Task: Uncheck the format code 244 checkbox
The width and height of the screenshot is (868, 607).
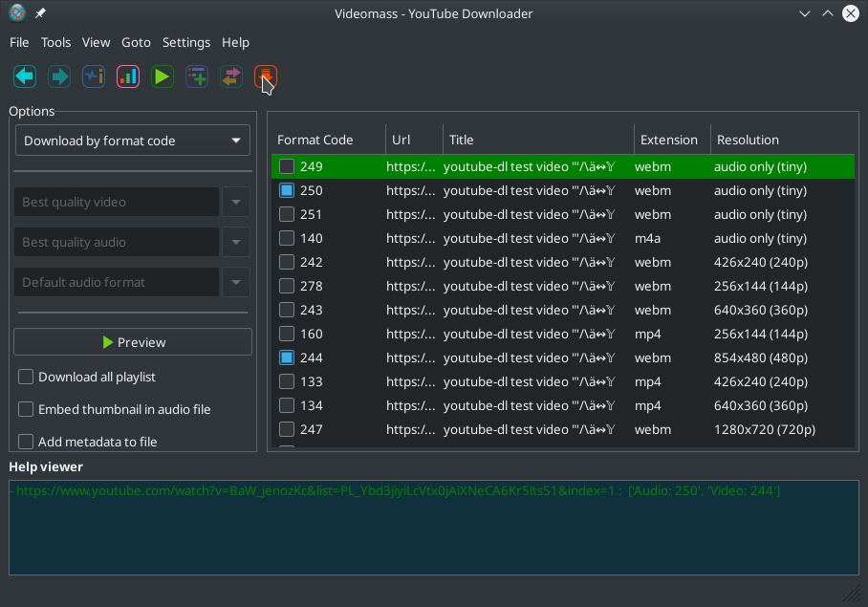Action: point(287,358)
